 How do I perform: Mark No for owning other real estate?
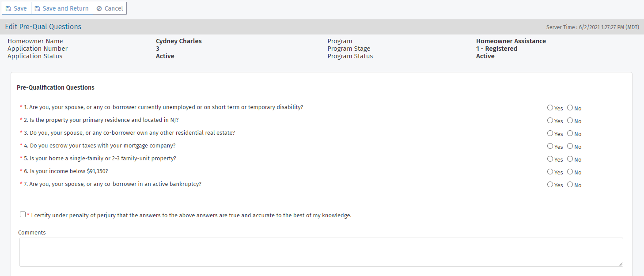[570, 133]
